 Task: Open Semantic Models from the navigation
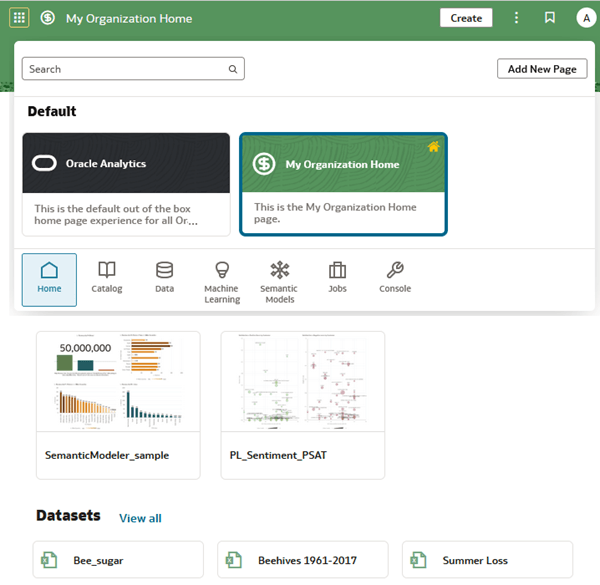[279, 282]
